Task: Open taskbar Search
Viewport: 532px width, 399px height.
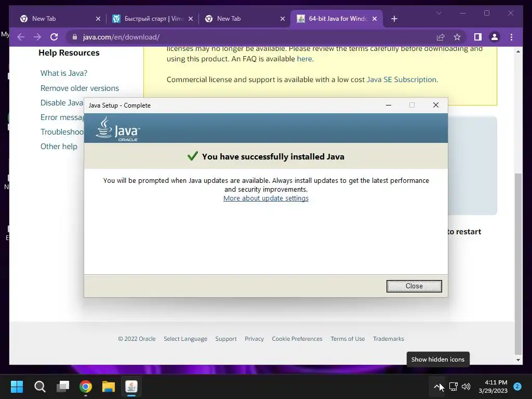Action: coord(39,387)
